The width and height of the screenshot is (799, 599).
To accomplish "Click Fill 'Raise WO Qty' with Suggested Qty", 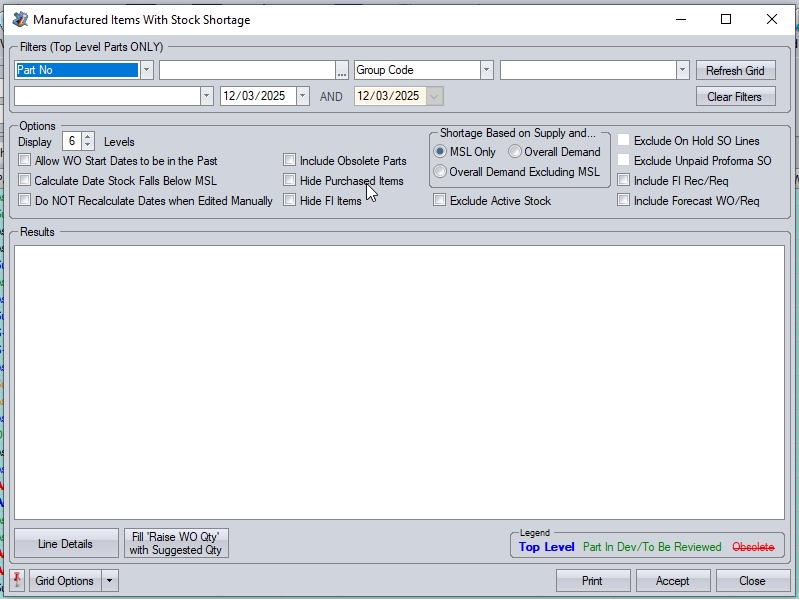I will (176, 544).
